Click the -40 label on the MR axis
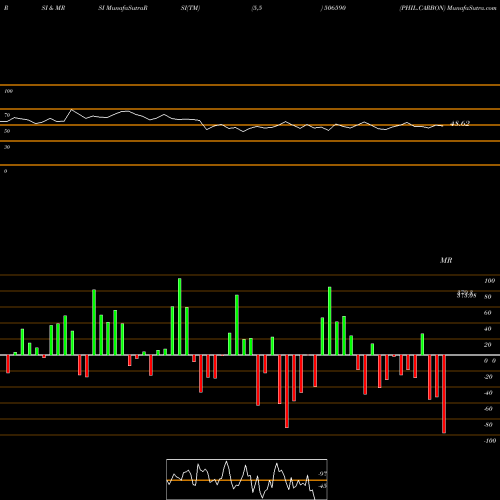 click(x=488, y=393)
